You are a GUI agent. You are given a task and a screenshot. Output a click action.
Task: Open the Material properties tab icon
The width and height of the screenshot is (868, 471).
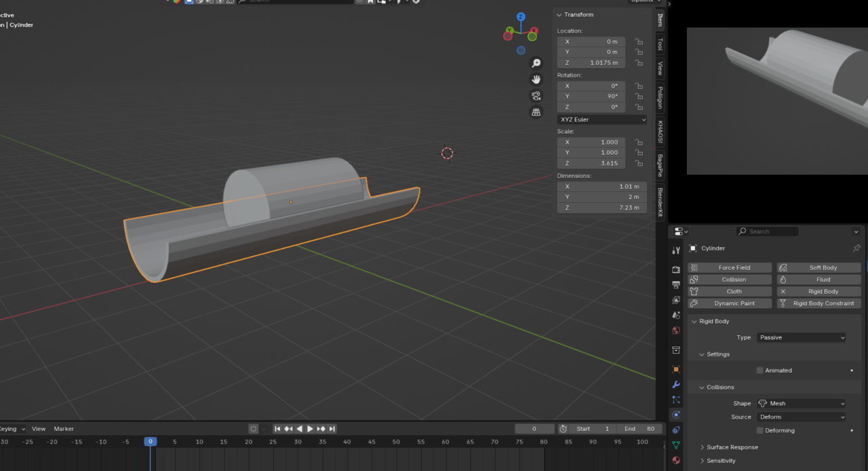[675, 460]
